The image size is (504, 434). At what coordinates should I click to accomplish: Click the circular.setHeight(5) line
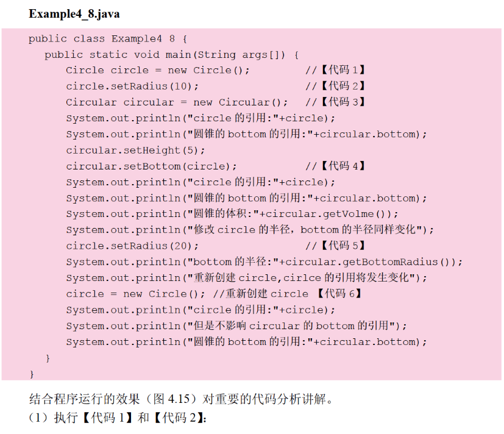click(x=136, y=150)
